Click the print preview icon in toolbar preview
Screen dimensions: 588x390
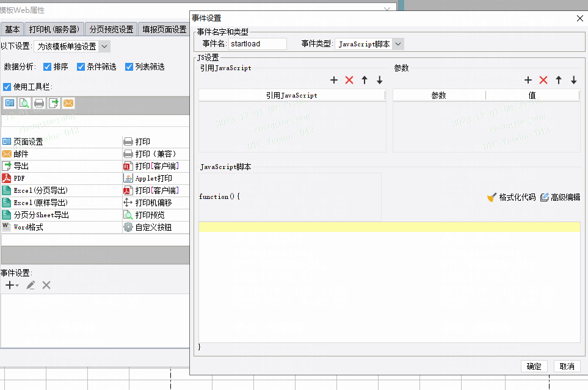[24, 103]
